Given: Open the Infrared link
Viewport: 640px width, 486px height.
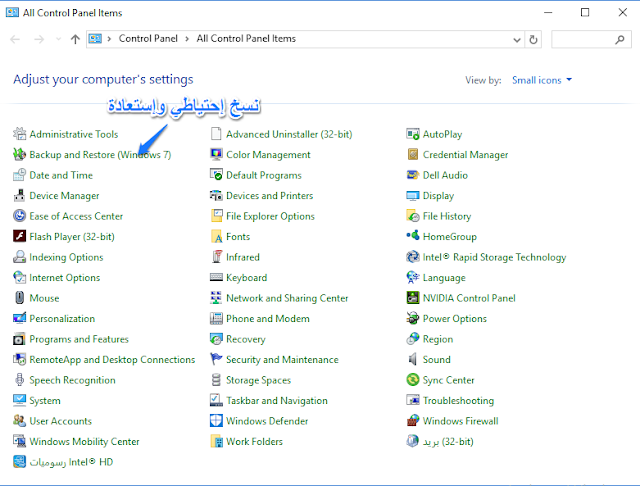Looking at the screenshot, I should (243, 257).
